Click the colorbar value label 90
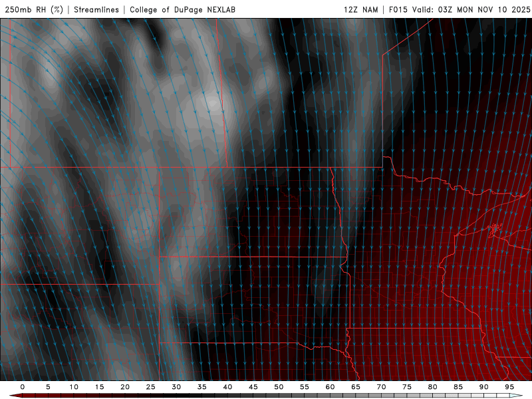The height and width of the screenshot is (399, 532). 483,387
